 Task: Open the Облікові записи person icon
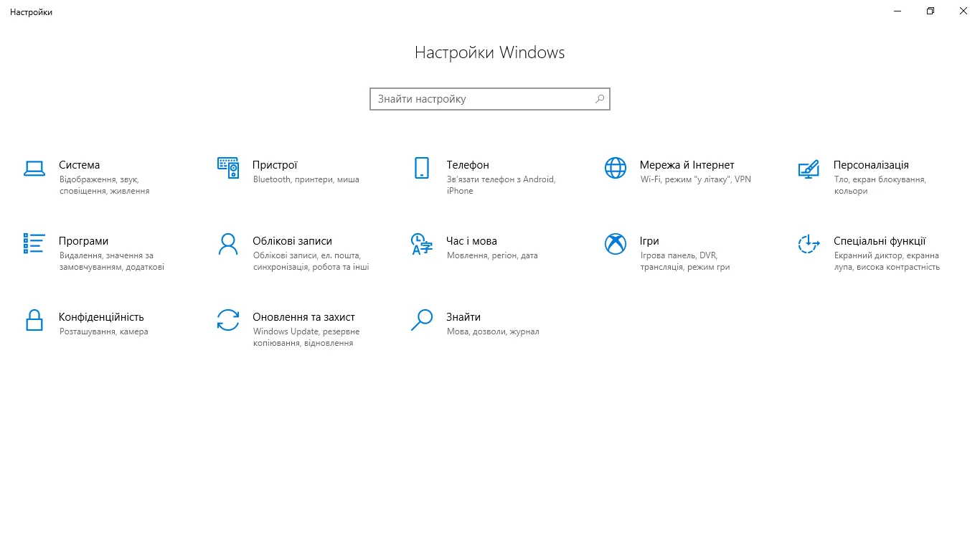[x=228, y=244]
